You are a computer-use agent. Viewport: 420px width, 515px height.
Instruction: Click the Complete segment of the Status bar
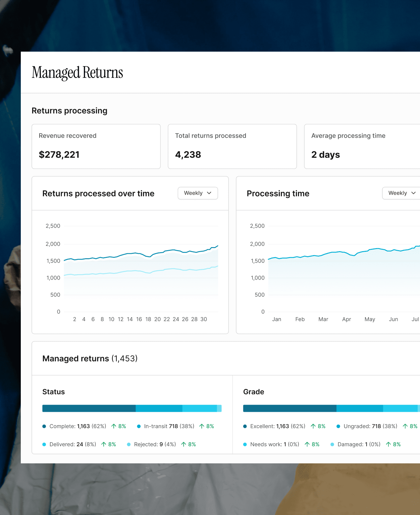coord(89,408)
